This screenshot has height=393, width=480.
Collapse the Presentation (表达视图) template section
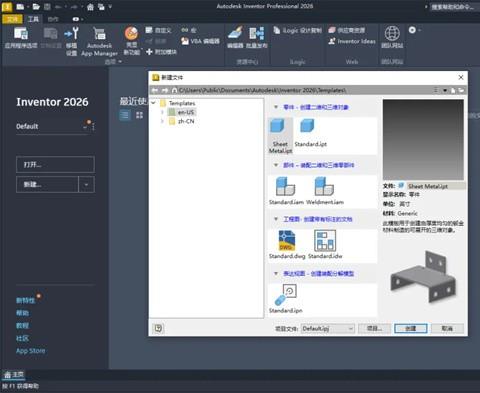pyautogui.click(x=276, y=273)
